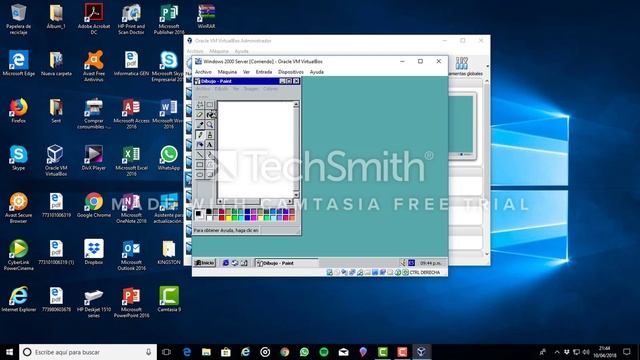
Task: Click the microphone icon in the search box
Action: coord(149,352)
